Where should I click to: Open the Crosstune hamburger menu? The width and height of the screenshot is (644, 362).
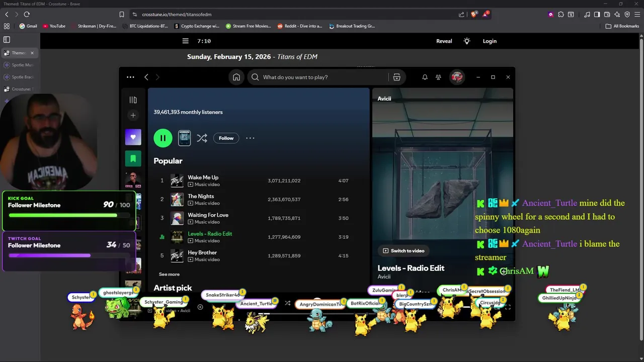[186, 41]
